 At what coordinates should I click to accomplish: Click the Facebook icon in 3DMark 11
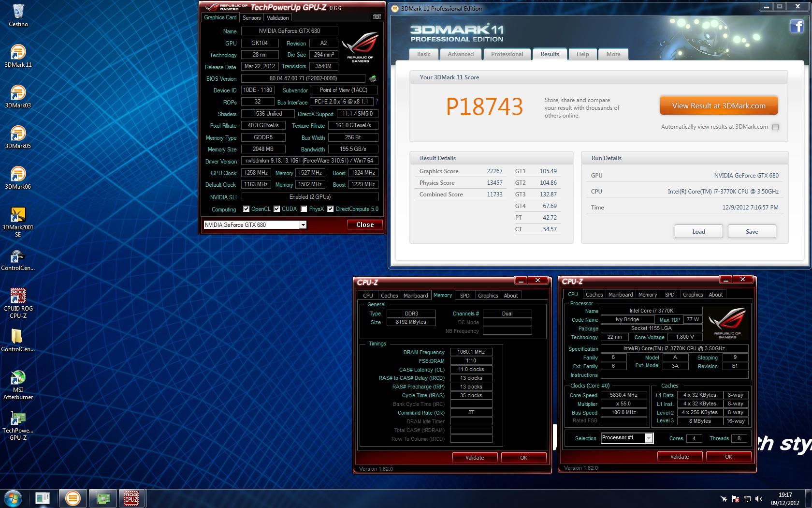(x=797, y=26)
